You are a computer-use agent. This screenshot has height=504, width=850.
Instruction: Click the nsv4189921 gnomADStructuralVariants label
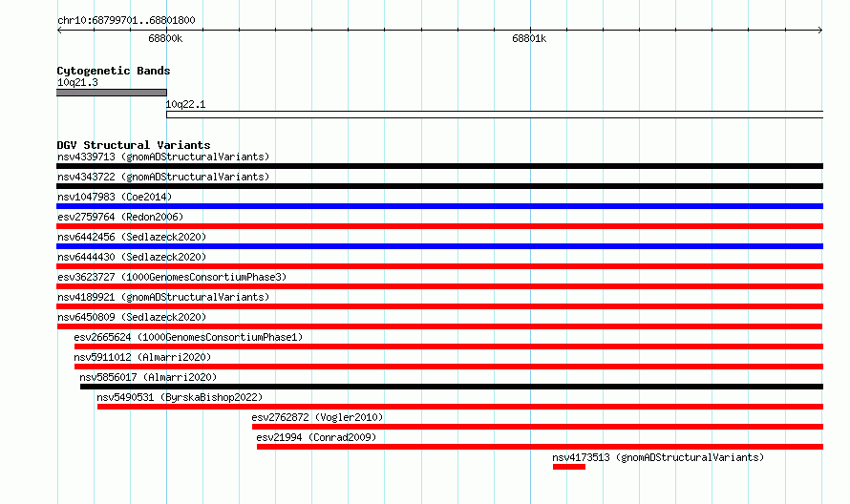click(x=163, y=297)
